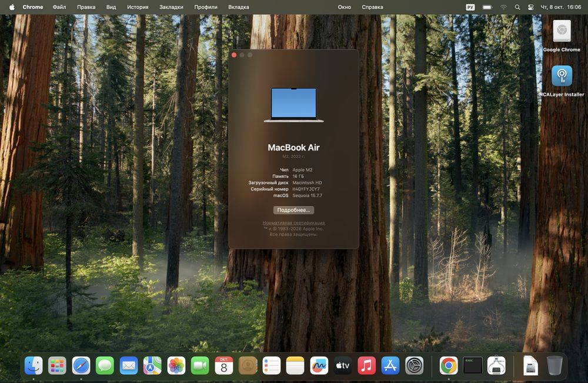Click the Macintosh HD startup disk value

[307, 183]
